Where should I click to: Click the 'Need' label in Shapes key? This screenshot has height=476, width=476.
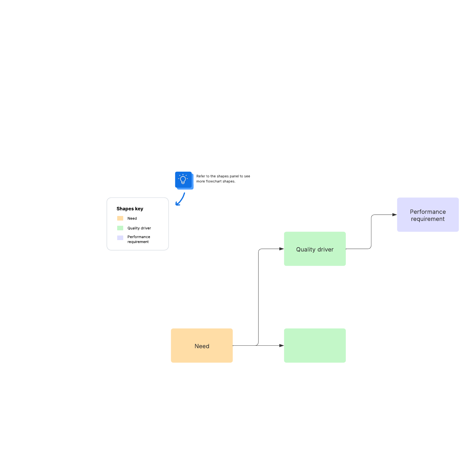[132, 218]
